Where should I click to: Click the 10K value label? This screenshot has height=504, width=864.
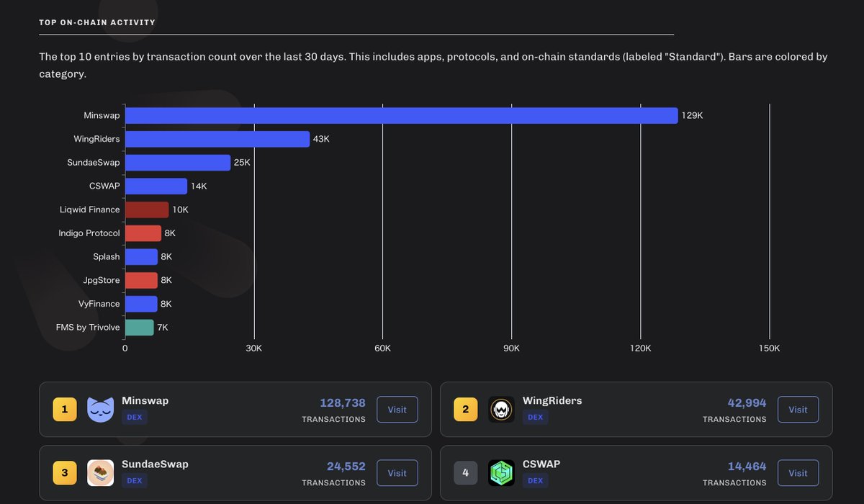click(180, 210)
